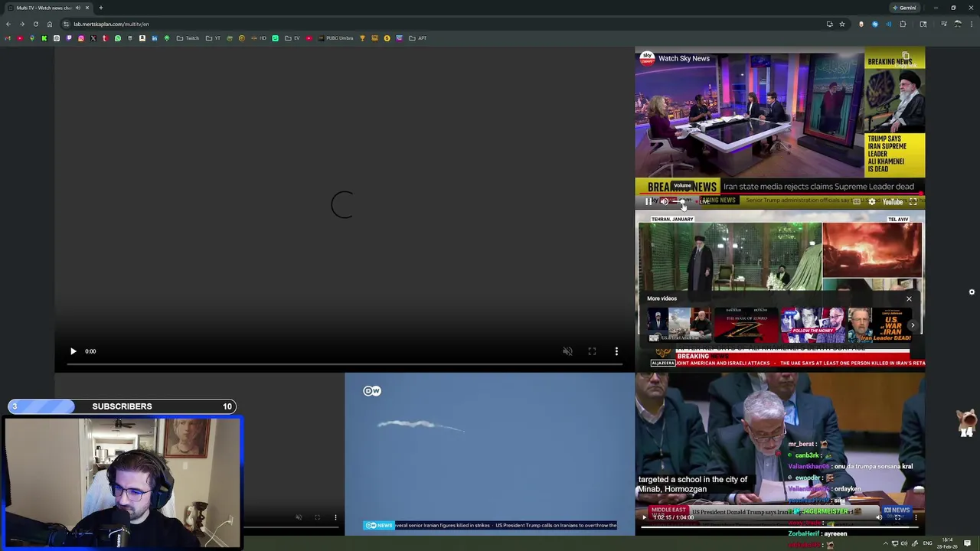
Task: Open Follow The Money video thumbnail
Action: point(812,325)
